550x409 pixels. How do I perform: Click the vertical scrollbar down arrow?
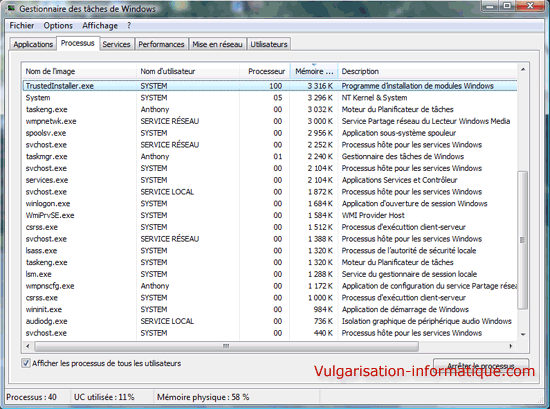click(x=523, y=334)
